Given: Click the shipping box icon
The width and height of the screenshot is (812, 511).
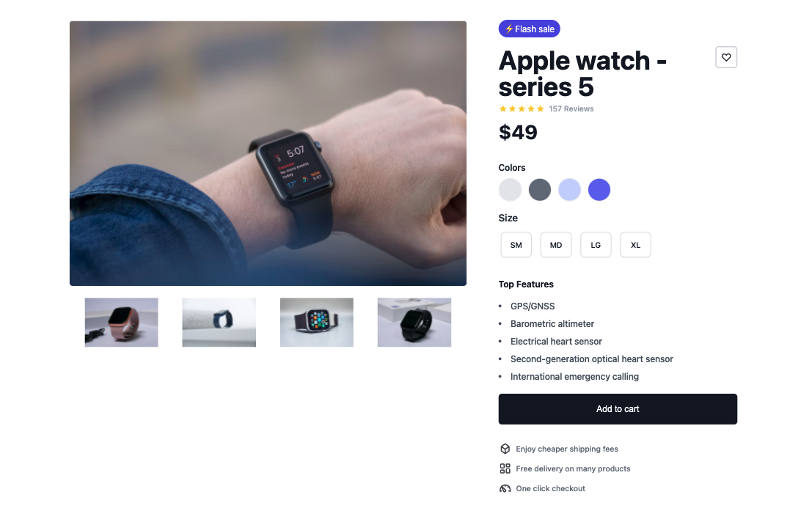Looking at the screenshot, I should click(x=505, y=449).
